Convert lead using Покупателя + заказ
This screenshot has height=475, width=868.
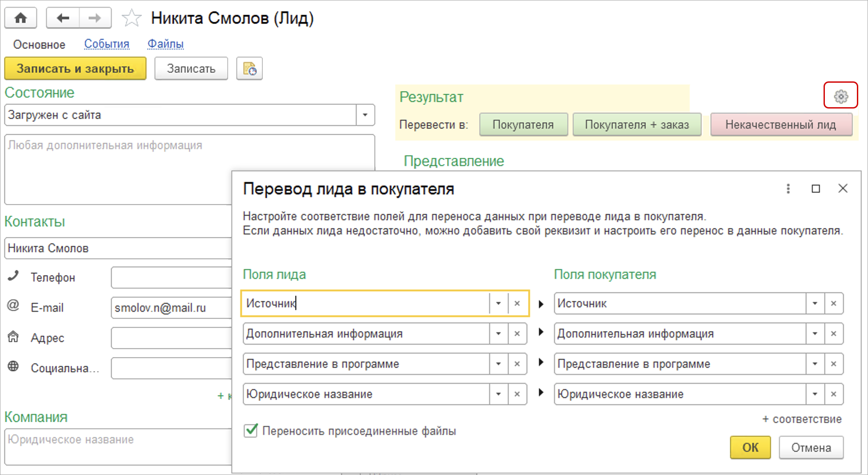click(x=636, y=125)
